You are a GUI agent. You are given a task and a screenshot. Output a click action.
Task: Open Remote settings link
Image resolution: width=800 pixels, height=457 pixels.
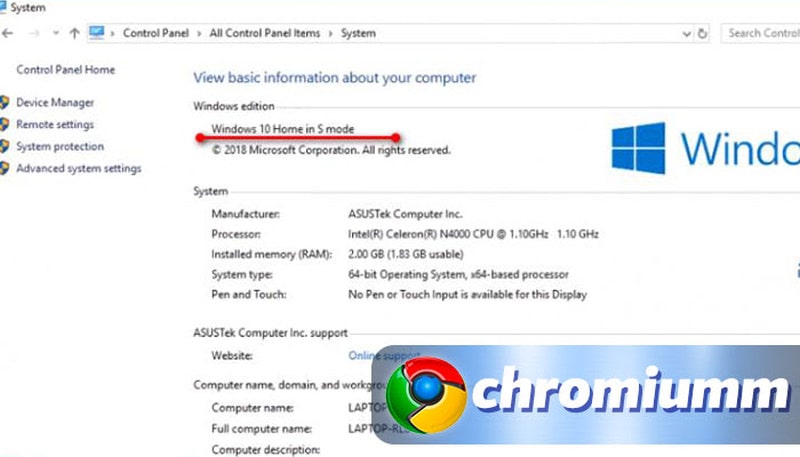click(55, 124)
